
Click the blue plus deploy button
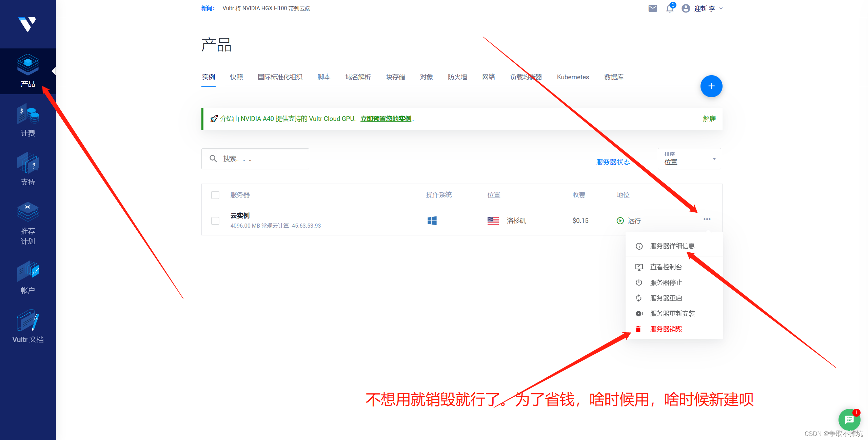point(711,86)
